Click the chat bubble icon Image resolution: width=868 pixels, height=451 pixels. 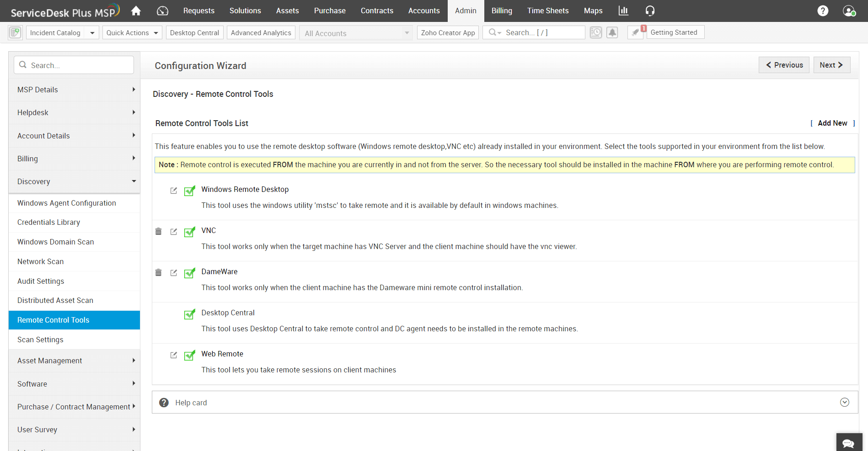click(848, 443)
